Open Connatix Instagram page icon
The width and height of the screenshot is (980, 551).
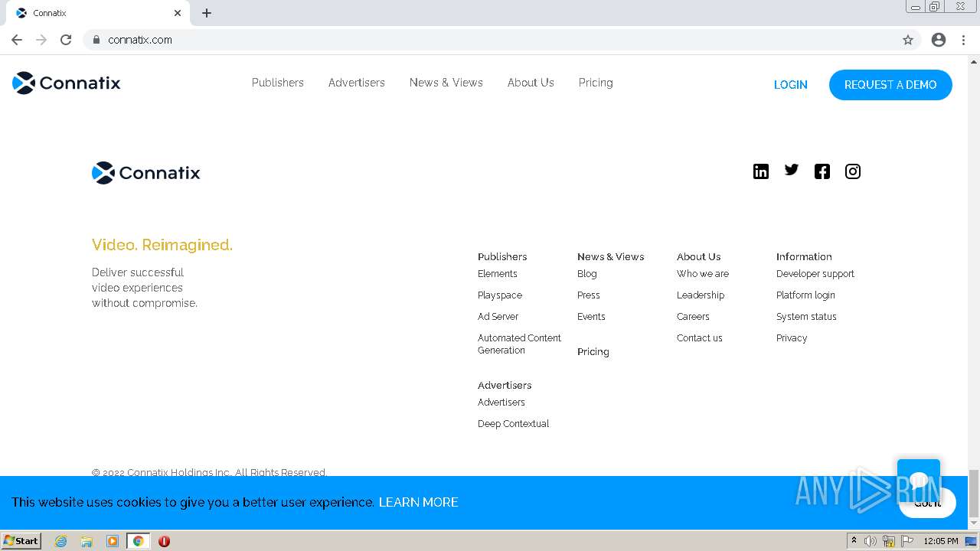point(853,171)
